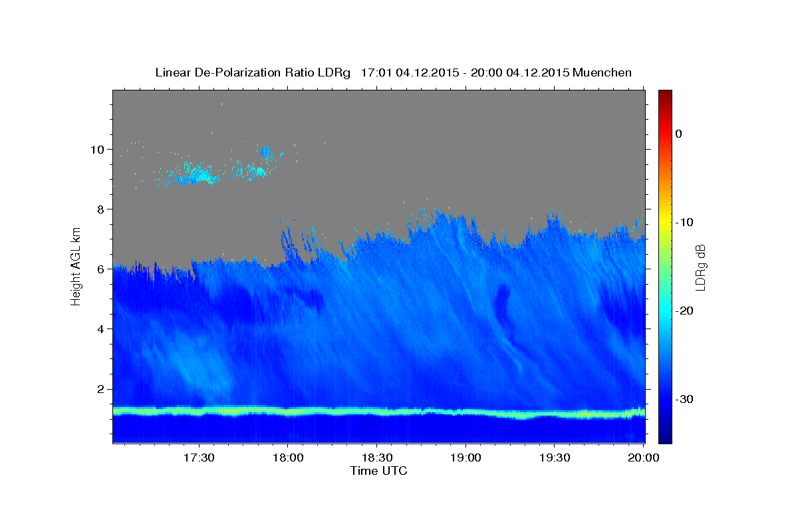Viewport: 798px width, 532px height.
Task: Click the 'Muenchen' location in the title
Action: (x=602, y=72)
